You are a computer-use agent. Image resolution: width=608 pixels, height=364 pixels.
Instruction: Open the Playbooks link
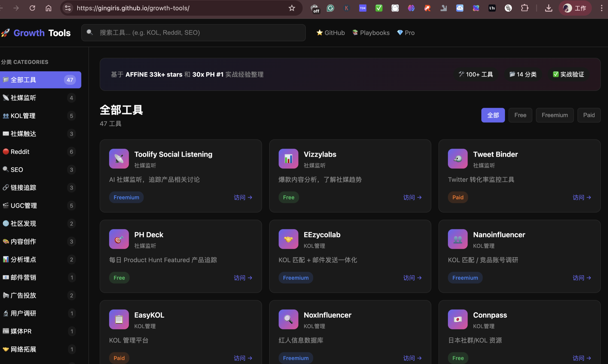coord(371,33)
